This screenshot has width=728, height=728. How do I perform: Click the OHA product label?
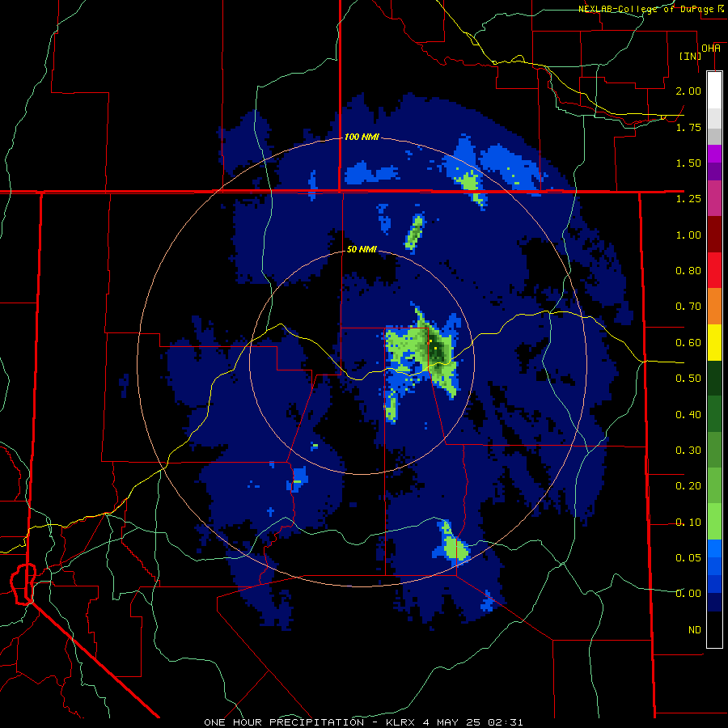coord(711,49)
